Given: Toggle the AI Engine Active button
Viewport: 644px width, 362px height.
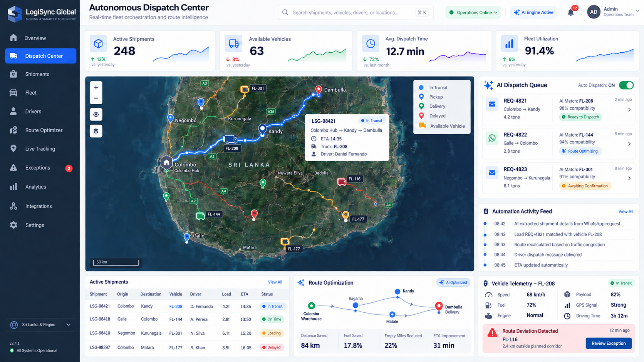Looking at the screenshot, I should click(x=534, y=12).
